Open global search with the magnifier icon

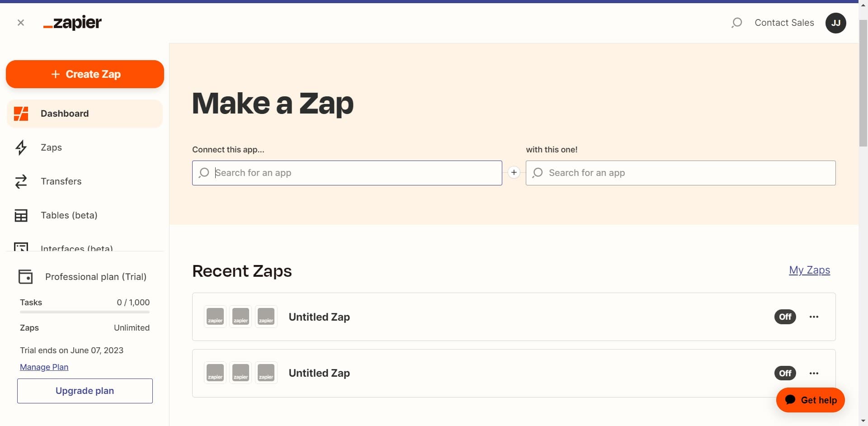(737, 22)
